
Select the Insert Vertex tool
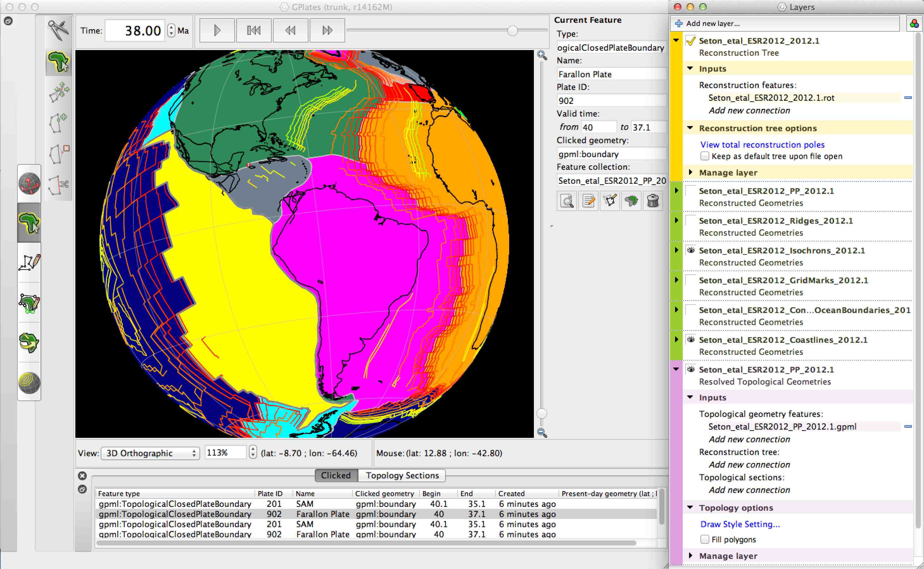(59, 123)
